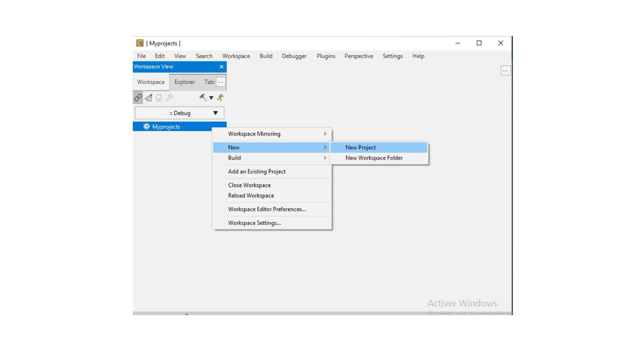This screenshot has height=362, width=644.
Task: Open the Help menu
Action: tap(419, 56)
